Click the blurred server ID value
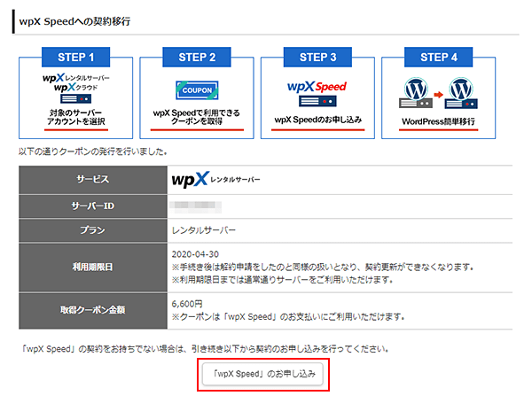 [x=196, y=206]
